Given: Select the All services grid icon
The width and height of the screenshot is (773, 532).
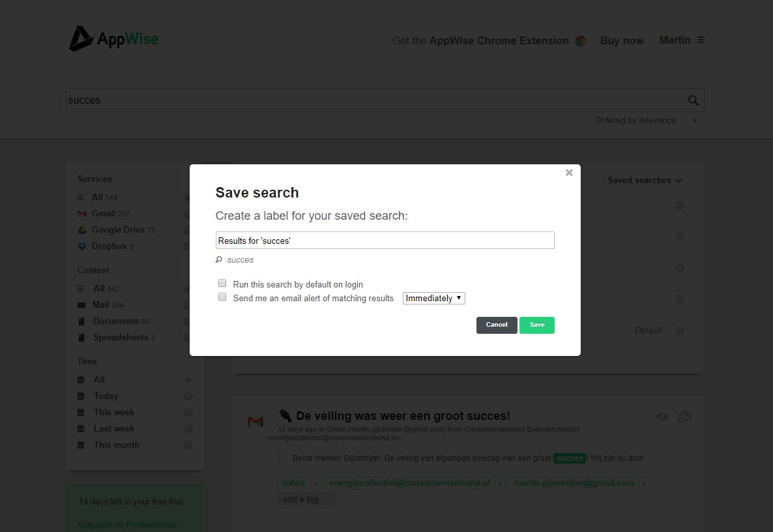Looking at the screenshot, I should [80, 198].
